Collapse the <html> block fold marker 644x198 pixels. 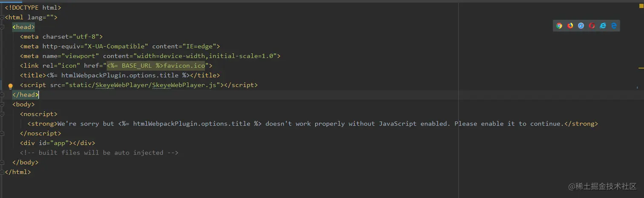(x=2, y=17)
